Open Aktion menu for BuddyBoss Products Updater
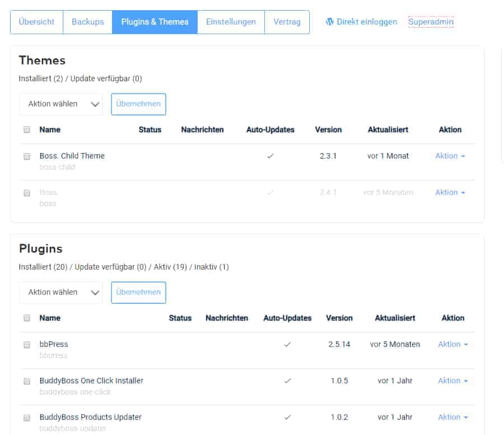Image resolution: width=504 pixels, height=435 pixels. [x=452, y=418]
